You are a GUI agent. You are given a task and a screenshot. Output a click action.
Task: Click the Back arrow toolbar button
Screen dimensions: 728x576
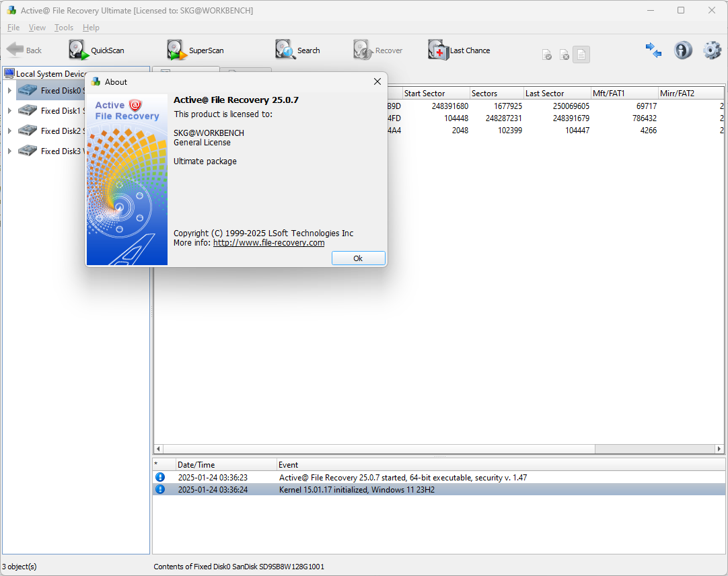tap(24, 50)
